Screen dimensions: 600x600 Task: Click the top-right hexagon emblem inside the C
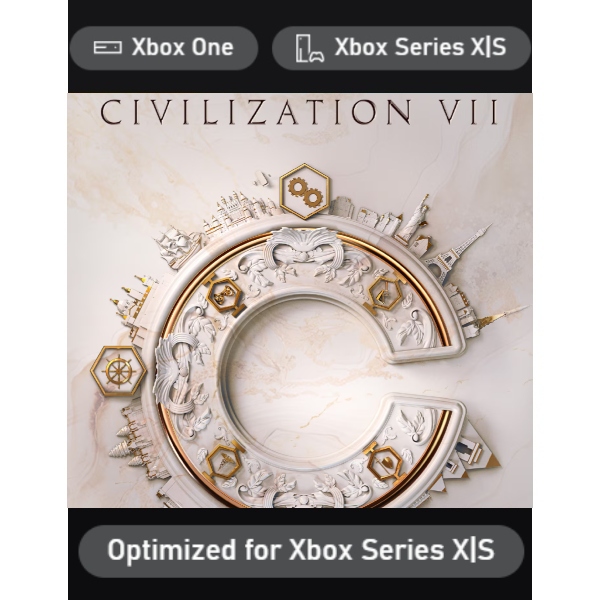[385, 293]
